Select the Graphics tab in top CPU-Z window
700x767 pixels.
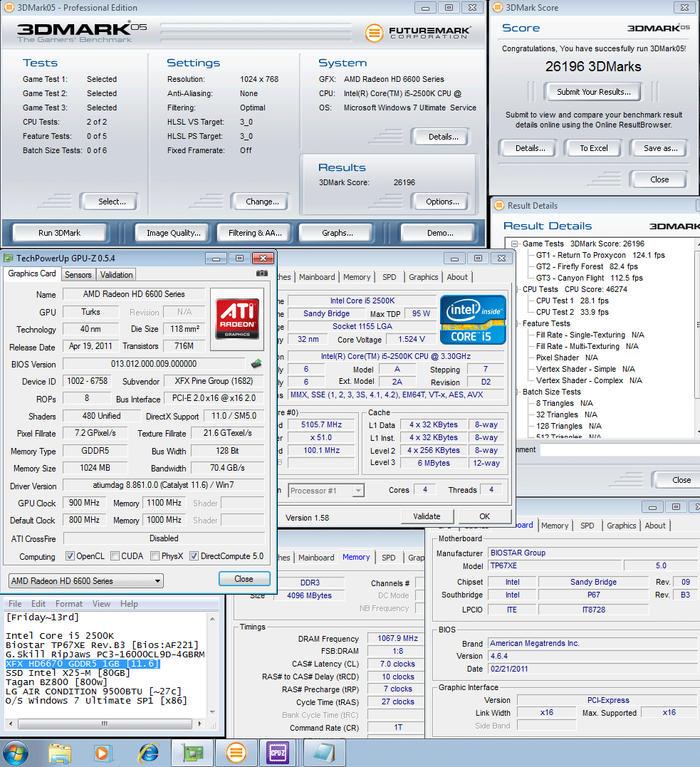coord(424,277)
